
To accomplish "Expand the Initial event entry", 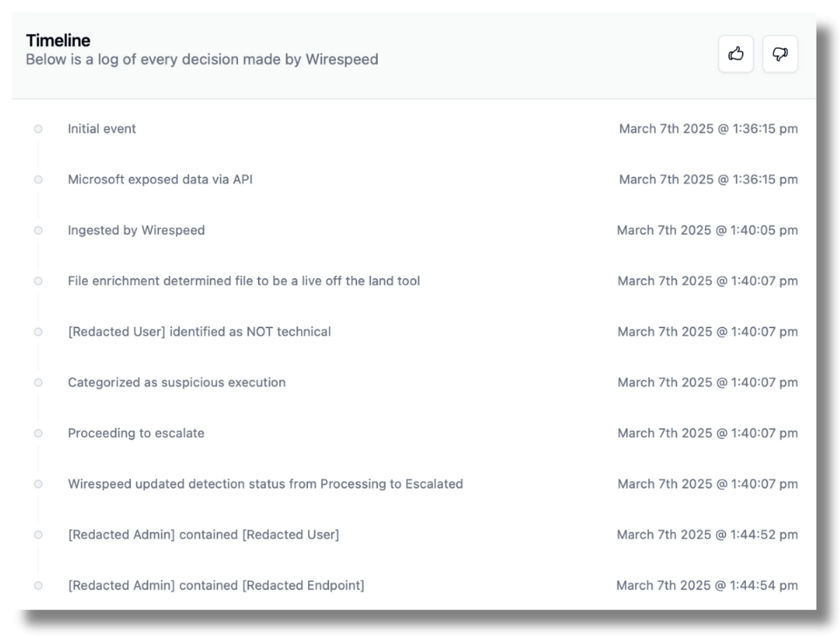I will pyautogui.click(x=102, y=128).
